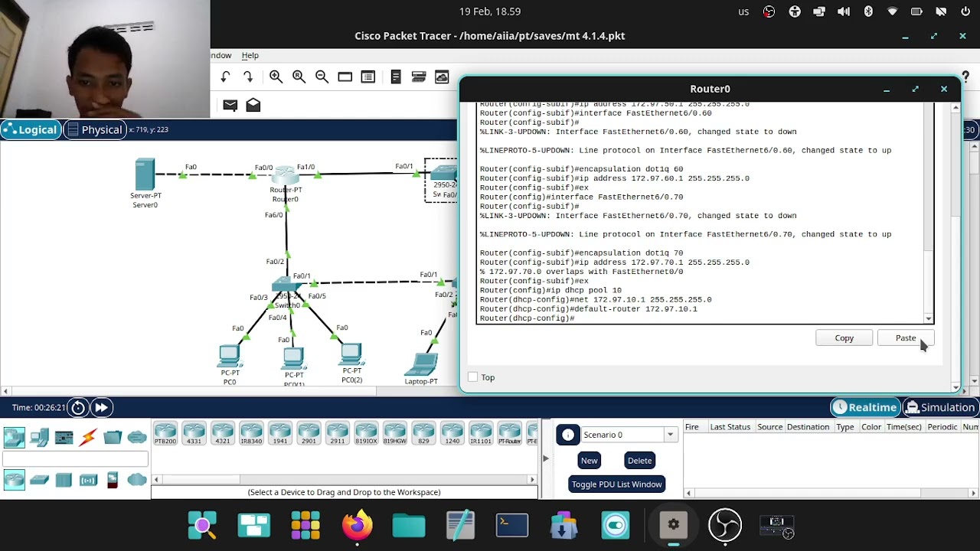Open the terminal from the taskbar
The width and height of the screenshot is (980, 551).
pyautogui.click(x=512, y=525)
